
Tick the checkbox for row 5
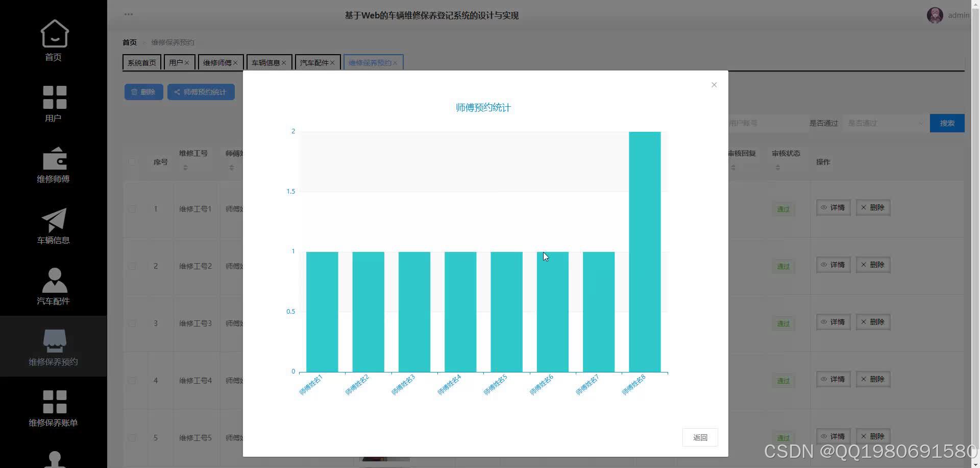pyautogui.click(x=132, y=438)
